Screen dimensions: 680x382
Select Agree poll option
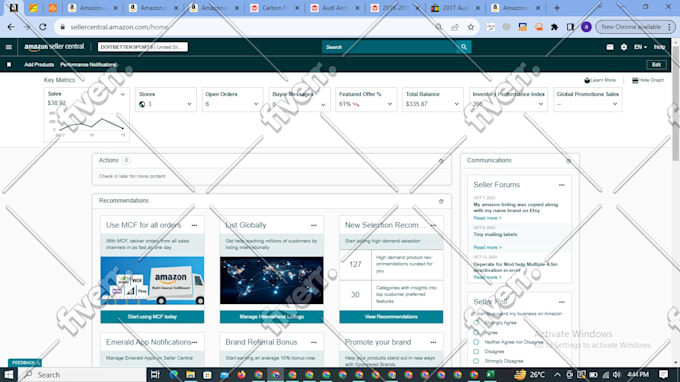(476, 333)
